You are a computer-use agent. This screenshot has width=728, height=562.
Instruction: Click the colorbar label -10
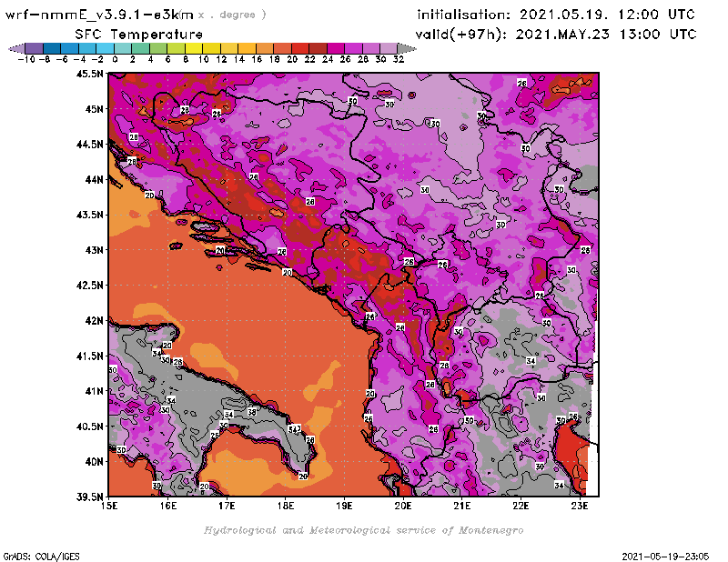[26, 59]
